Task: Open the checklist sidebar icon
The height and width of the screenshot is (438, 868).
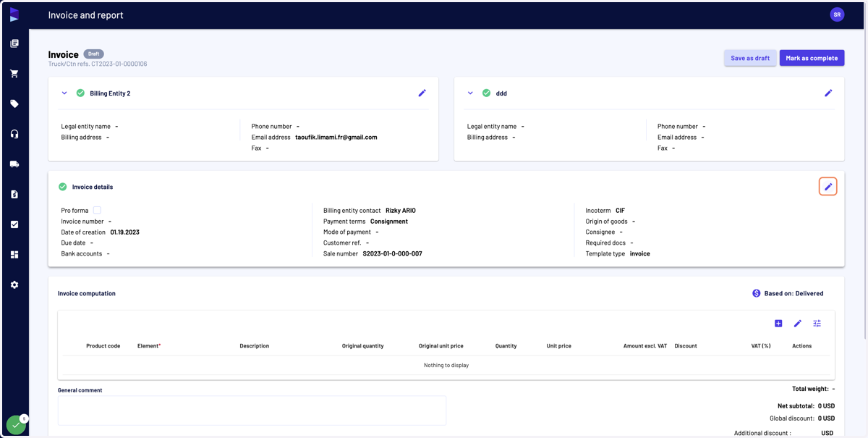Action: tap(14, 224)
